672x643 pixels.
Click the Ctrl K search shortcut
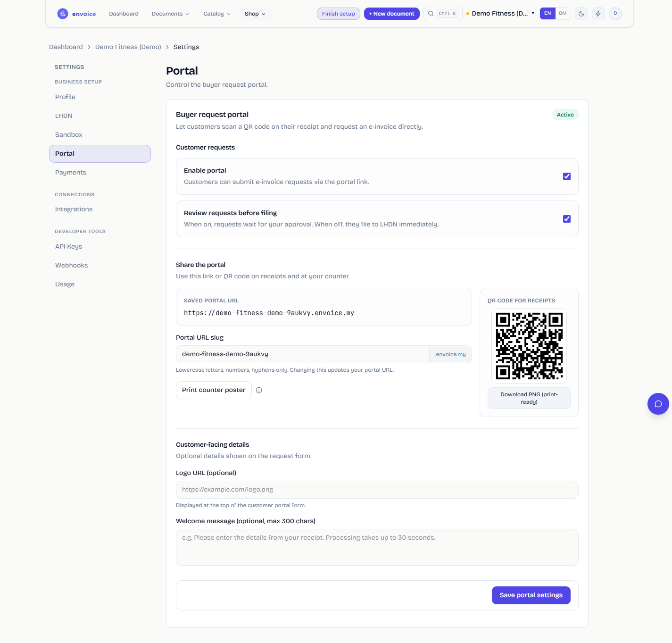448,14
